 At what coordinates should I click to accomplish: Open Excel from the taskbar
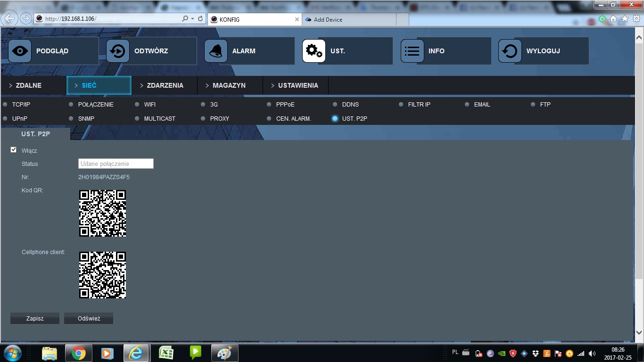pyautogui.click(x=166, y=353)
